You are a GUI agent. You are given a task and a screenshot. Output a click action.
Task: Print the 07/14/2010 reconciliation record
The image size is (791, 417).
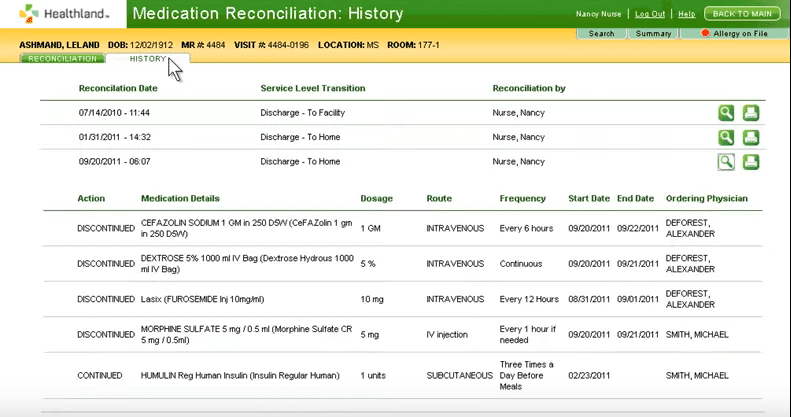tap(750, 113)
